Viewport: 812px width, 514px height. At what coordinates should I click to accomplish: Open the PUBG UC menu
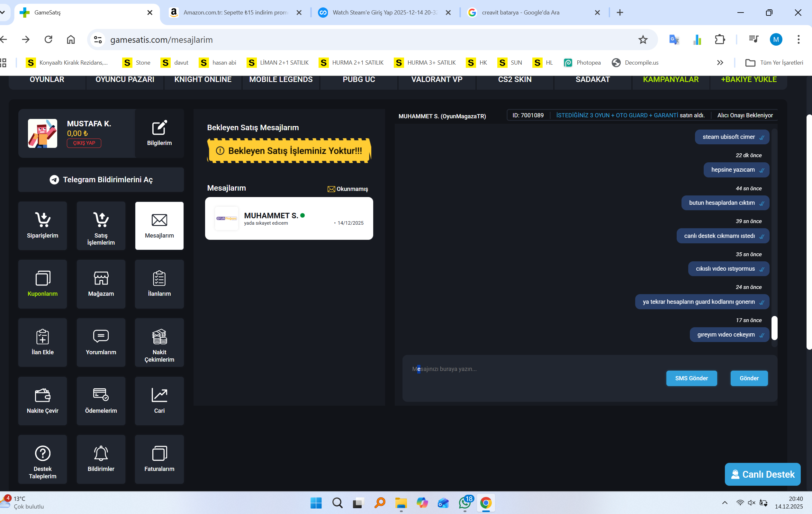(x=359, y=80)
